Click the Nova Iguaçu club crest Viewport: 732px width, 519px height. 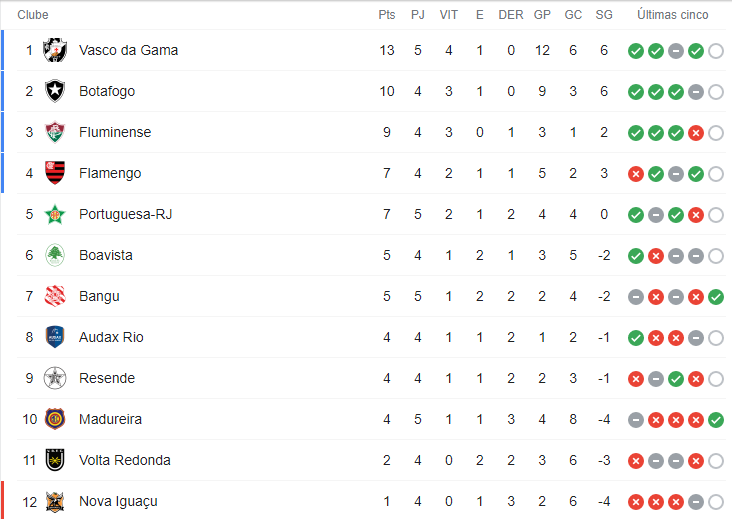[55, 502]
